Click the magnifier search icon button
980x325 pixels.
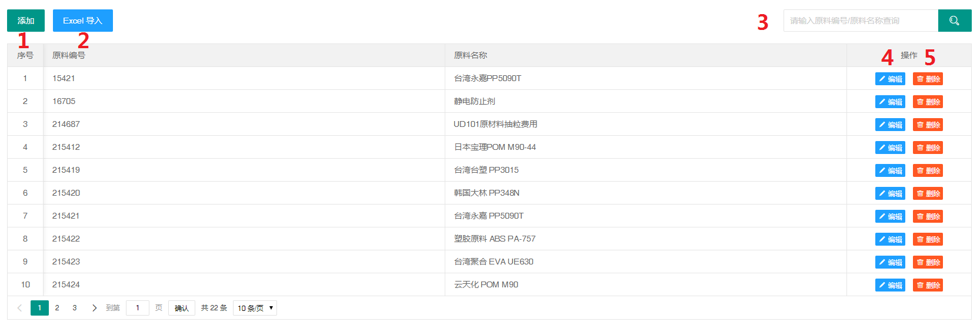(x=954, y=21)
